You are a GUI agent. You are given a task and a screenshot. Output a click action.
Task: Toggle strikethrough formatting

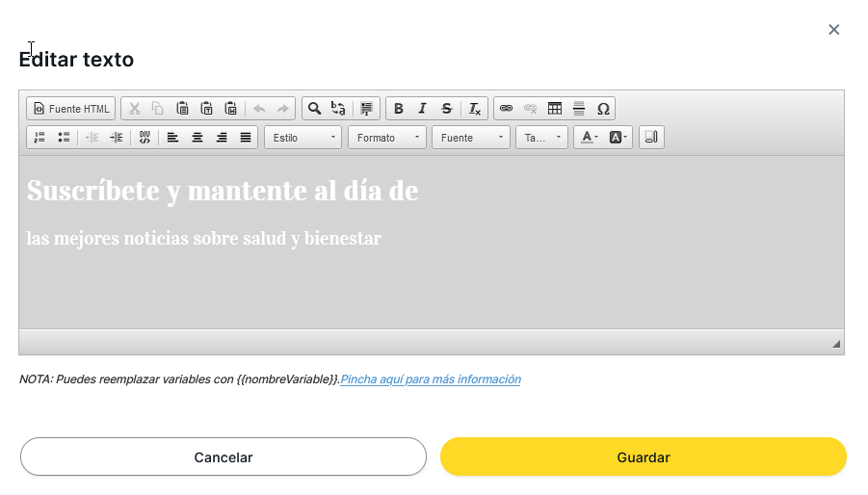click(x=446, y=109)
